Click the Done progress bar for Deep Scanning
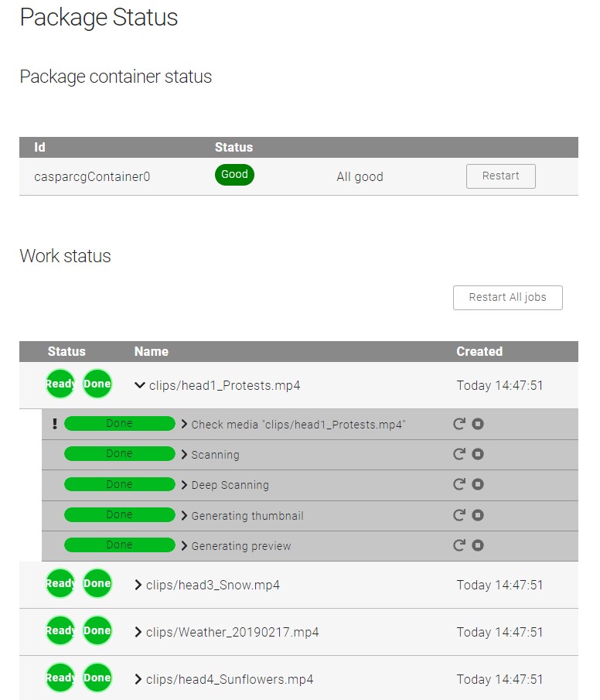Screen dimensions: 600x700 [x=120, y=484]
